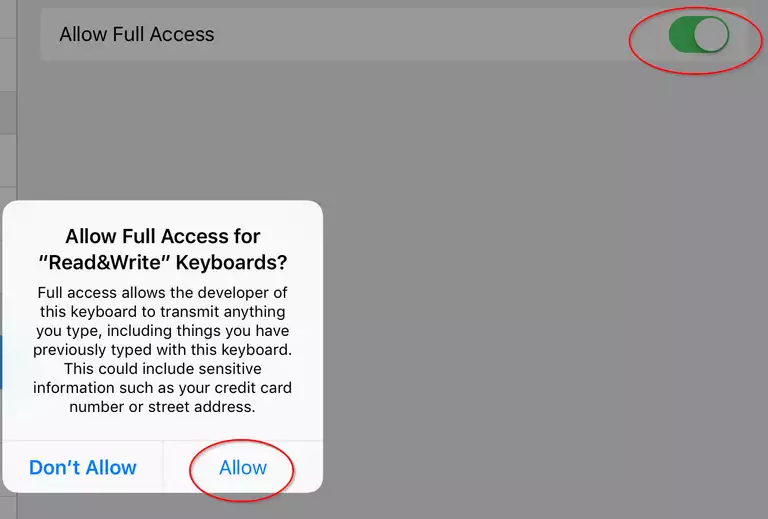Click the full access warning paragraph
Viewport: 768px width, 519px height.
163,350
